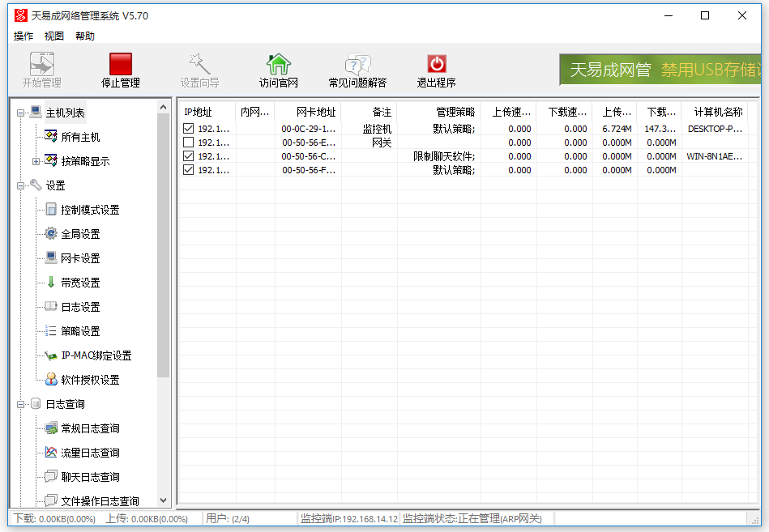Click 监控端IP:192.168.14.12 status entry
The image size is (769, 532).
[x=349, y=518]
